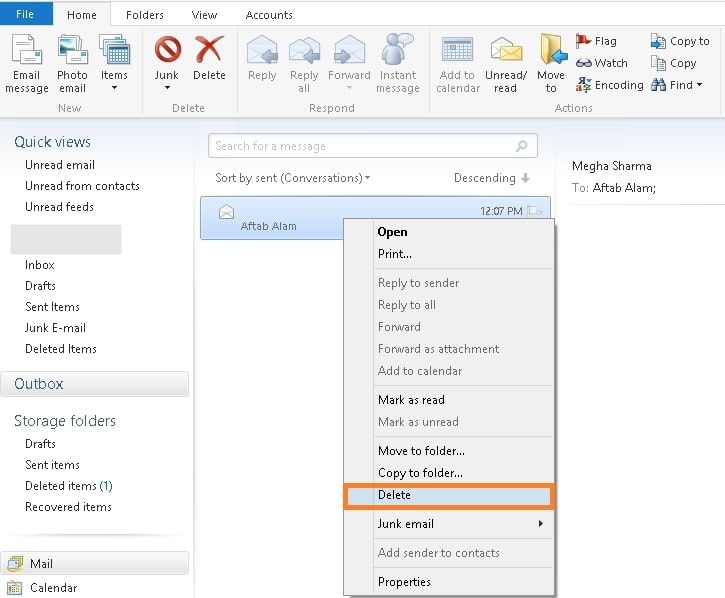The image size is (725, 598).
Task: Open Storage folders Sent items
Action: [x=52, y=464]
